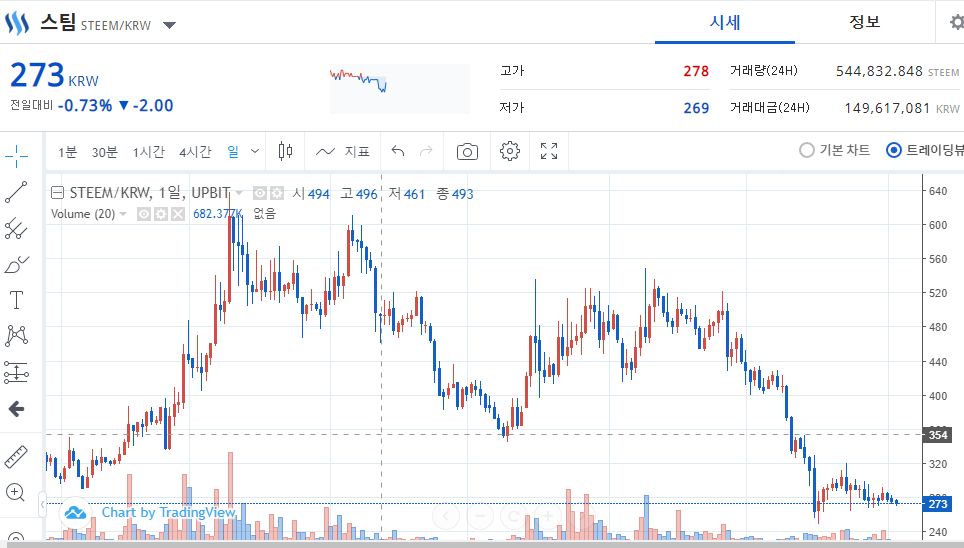The image size is (964, 548).
Task: Click the 거래량(24H) value 544,832.848
Action: tap(879, 71)
